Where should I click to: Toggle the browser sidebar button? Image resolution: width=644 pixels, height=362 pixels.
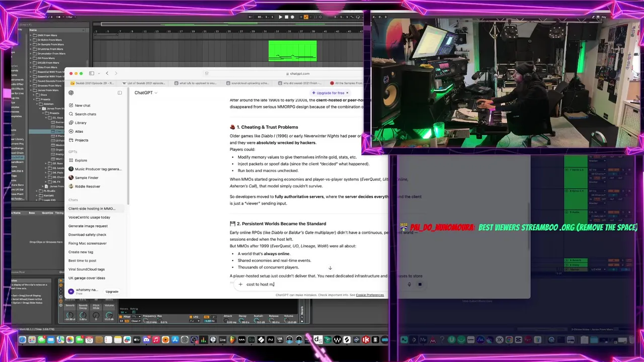pyautogui.click(x=91, y=73)
